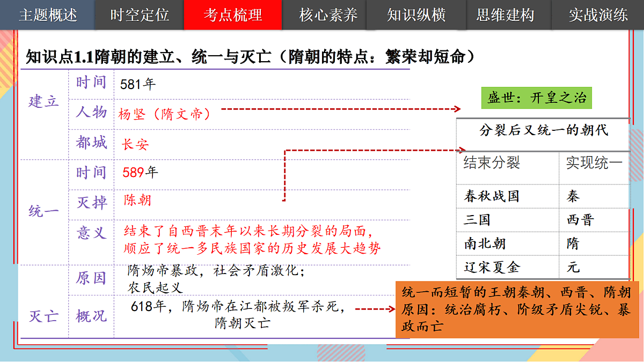Screen dimensions: 644x362
Task: Click the text 农民起义
Action: (x=156, y=287)
